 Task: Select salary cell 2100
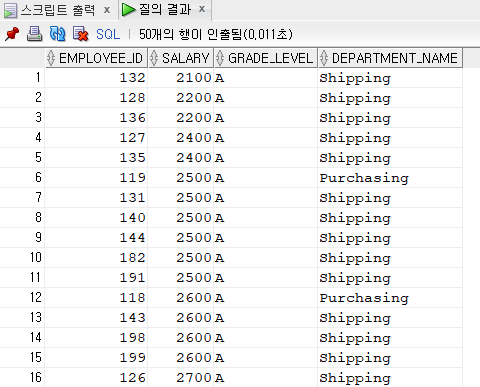pyautogui.click(x=181, y=78)
